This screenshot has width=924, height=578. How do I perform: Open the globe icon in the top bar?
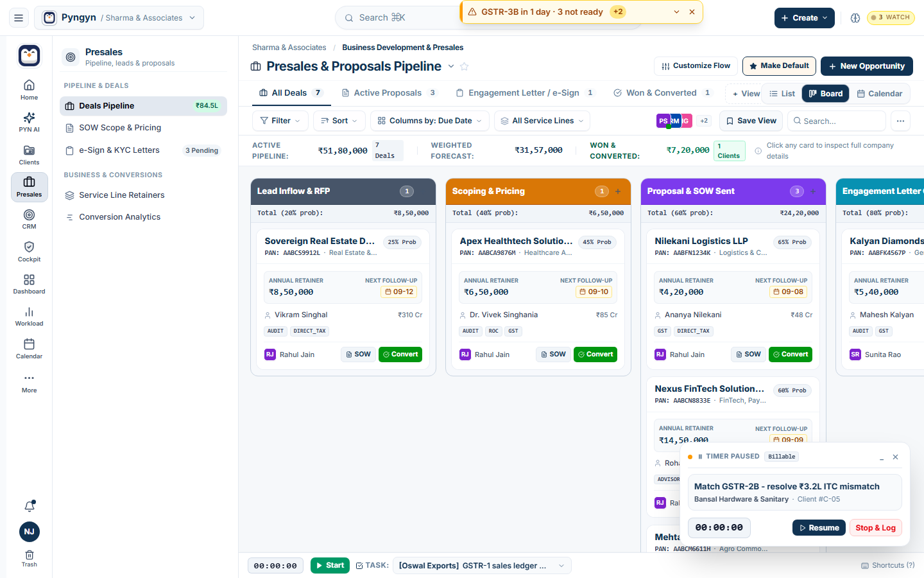[855, 18]
